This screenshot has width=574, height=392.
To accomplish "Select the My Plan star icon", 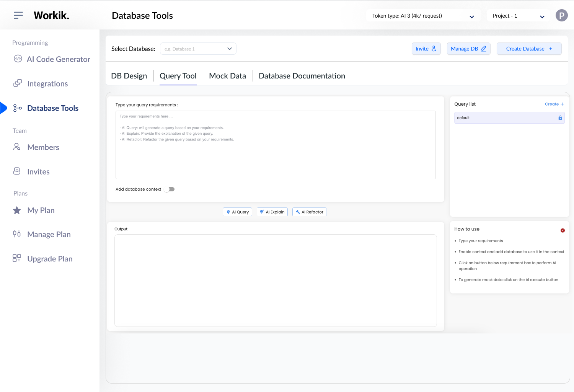I will click(x=16, y=210).
